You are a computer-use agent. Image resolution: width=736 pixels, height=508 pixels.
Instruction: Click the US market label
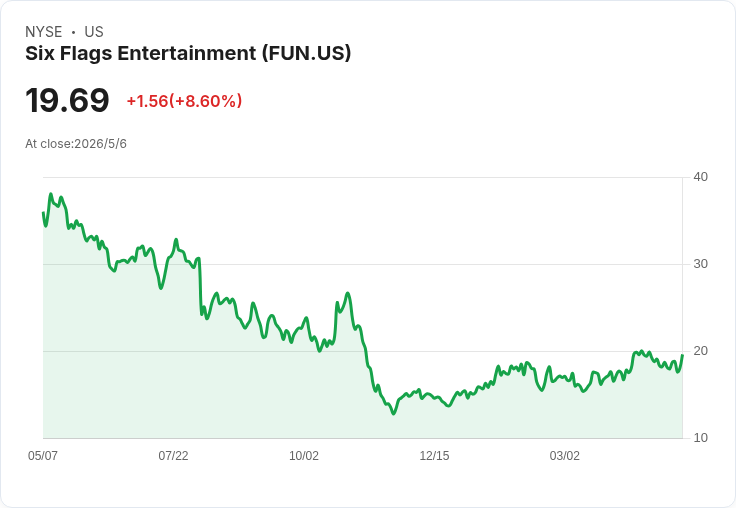(94, 31)
